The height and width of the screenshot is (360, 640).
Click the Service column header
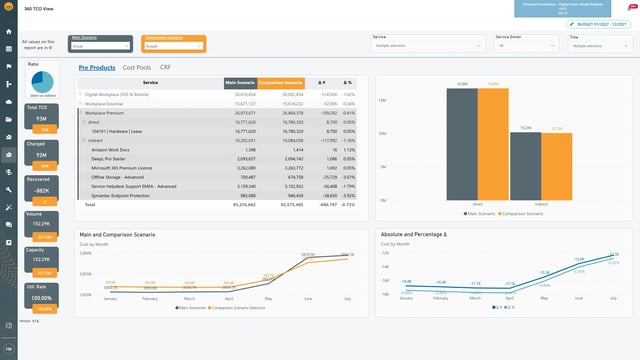pyautogui.click(x=150, y=83)
